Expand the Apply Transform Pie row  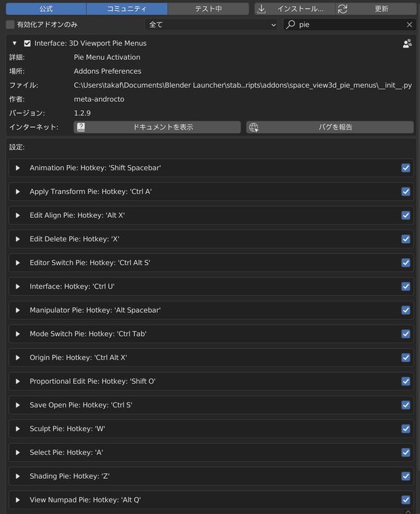point(18,191)
